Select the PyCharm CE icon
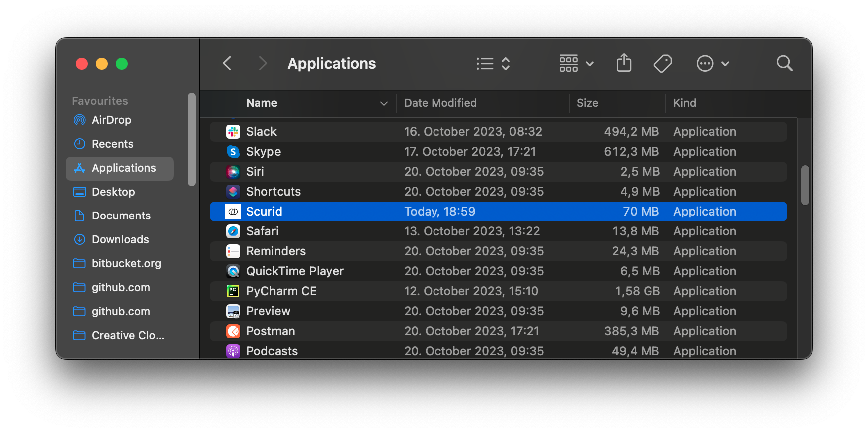 (233, 291)
